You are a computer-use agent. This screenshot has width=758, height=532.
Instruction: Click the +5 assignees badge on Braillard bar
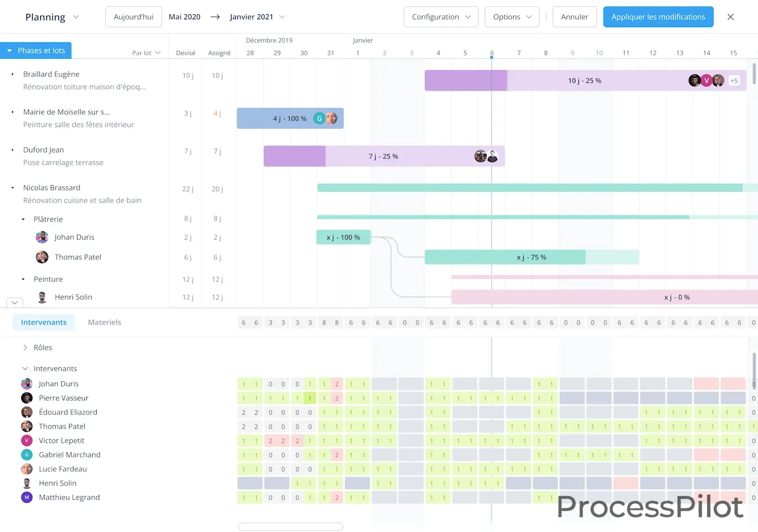click(734, 81)
